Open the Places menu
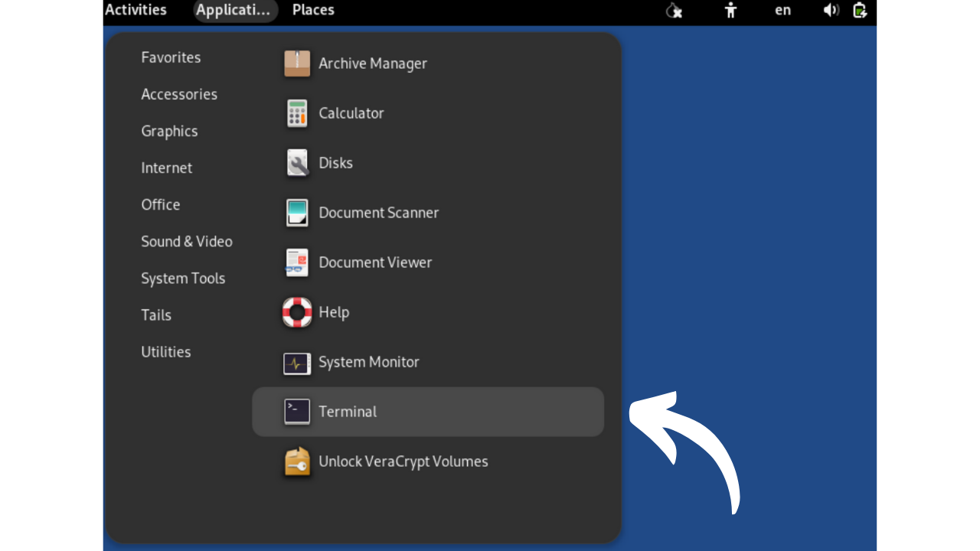Image resolution: width=980 pixels, height=551 pixels. (x=313, y=10)
